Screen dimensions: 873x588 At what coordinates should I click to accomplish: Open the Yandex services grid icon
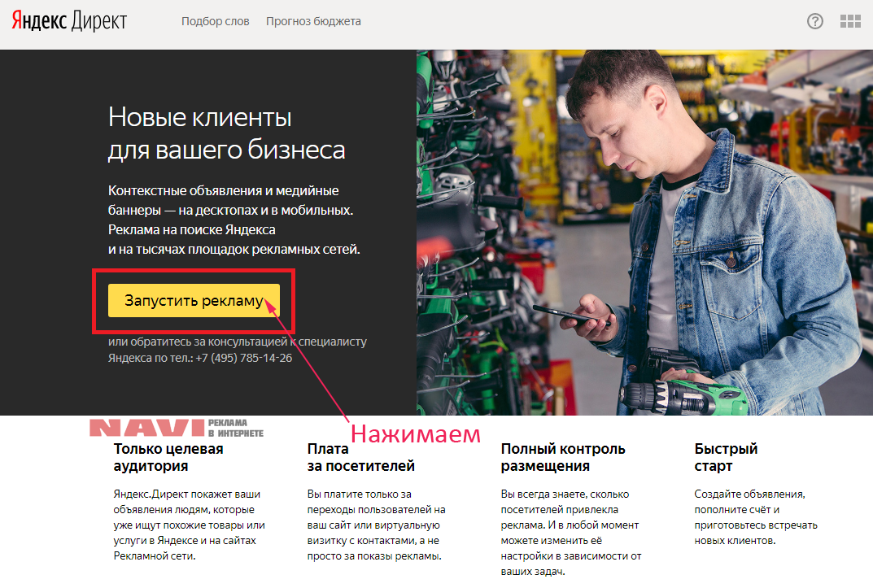(850, 21)
